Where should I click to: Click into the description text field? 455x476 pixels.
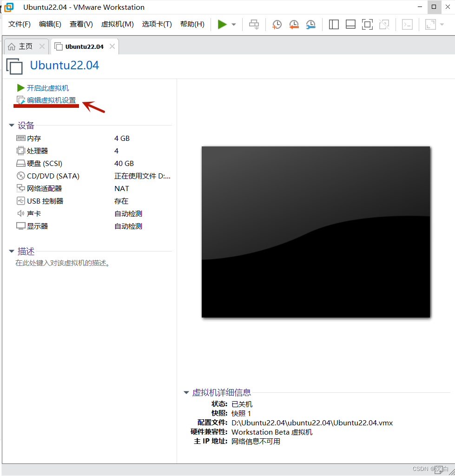[62, 263]
